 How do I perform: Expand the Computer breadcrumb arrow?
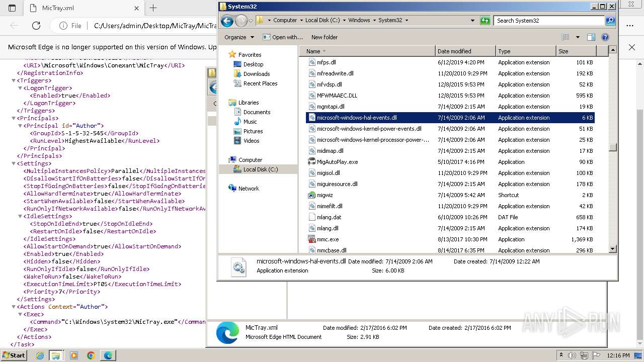click(x=301, y=21)
